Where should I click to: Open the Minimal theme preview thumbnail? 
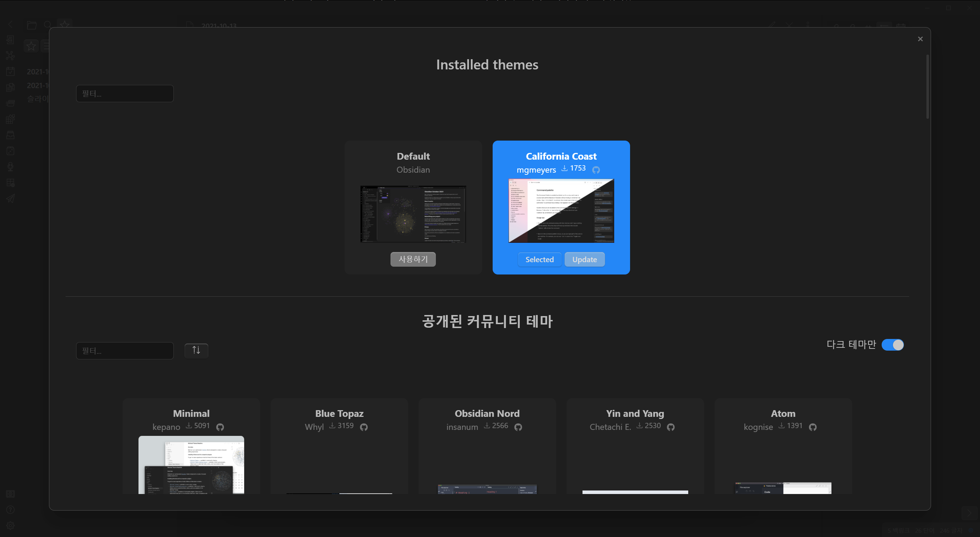tap(191, 465)
